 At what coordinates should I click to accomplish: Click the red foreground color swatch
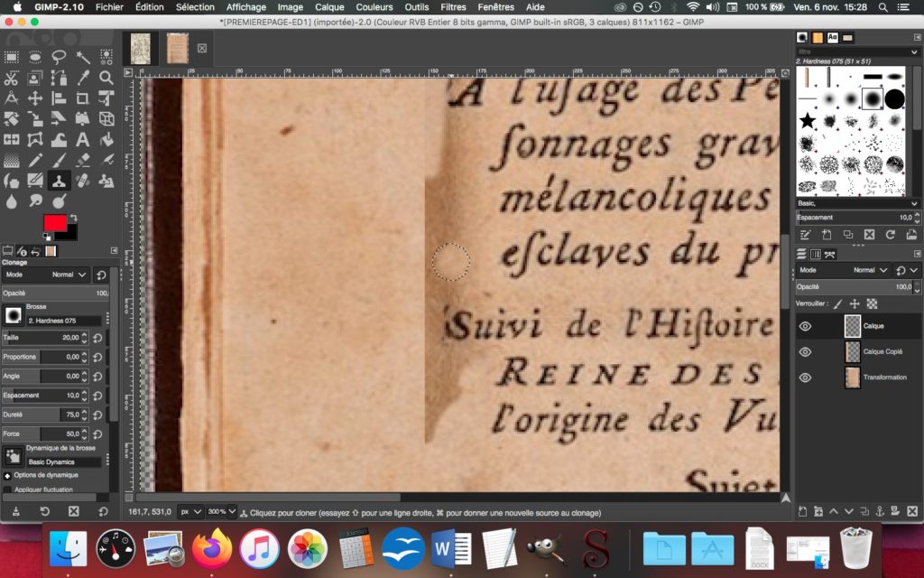pos(55,223)
